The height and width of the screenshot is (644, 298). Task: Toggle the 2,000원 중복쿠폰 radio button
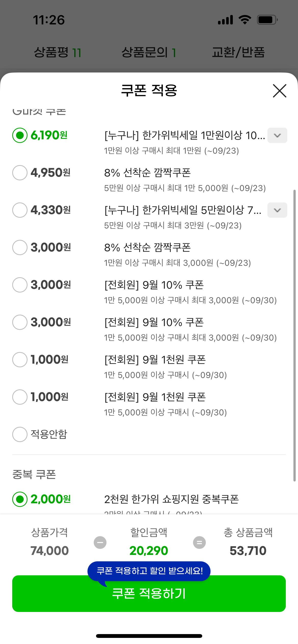tap(20, 499)
